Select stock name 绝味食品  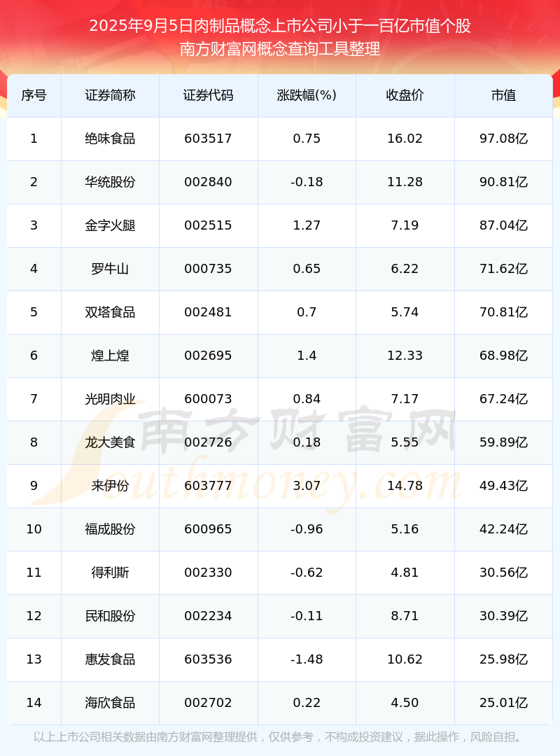[110, 139]
